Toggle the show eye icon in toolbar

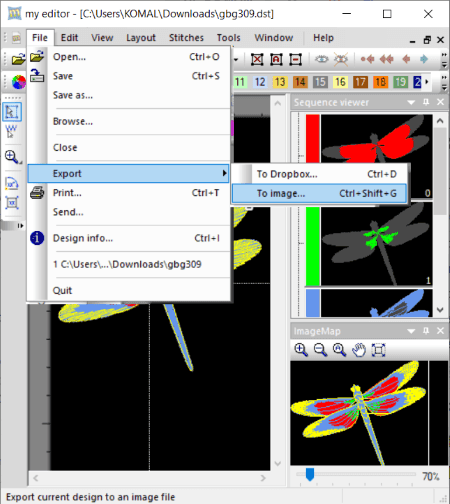322,59
